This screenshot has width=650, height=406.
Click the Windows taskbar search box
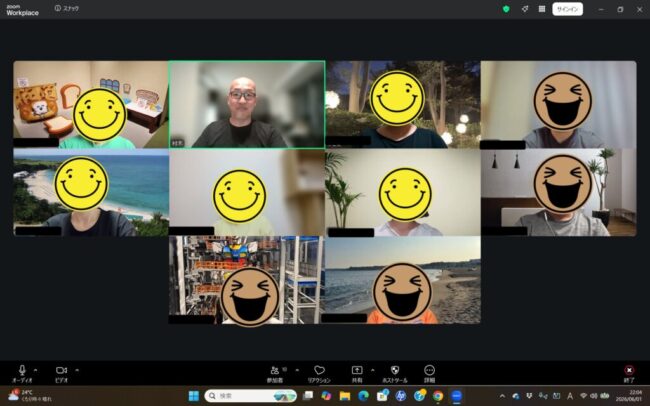[251, 396]
